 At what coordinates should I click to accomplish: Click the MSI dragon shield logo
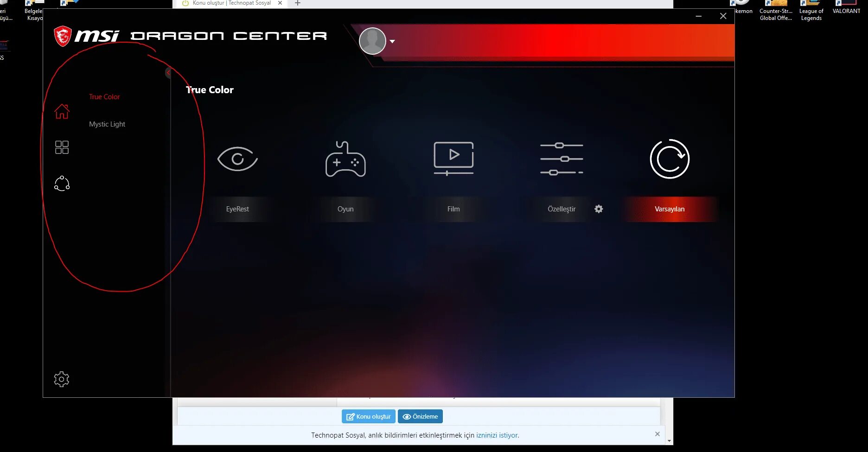[63, 36]
